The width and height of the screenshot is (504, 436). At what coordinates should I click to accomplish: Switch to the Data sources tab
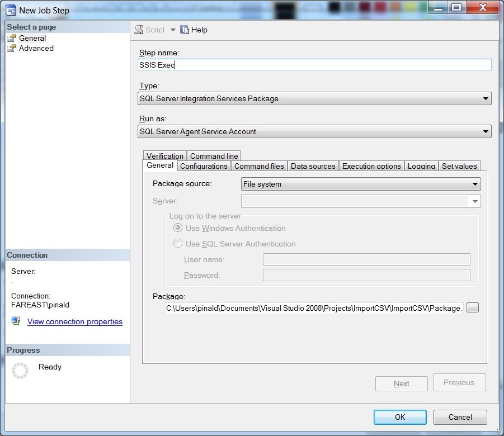tap(313, 166)
